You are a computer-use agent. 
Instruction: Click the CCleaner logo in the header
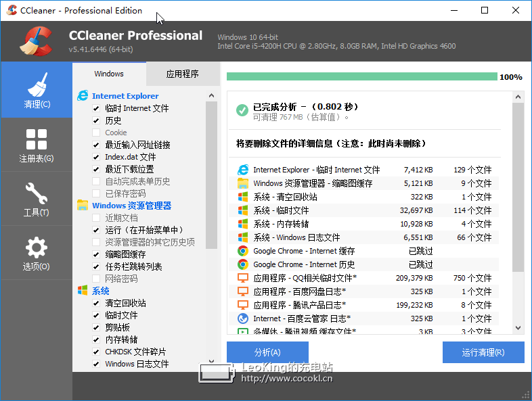[x=37, y=41]
